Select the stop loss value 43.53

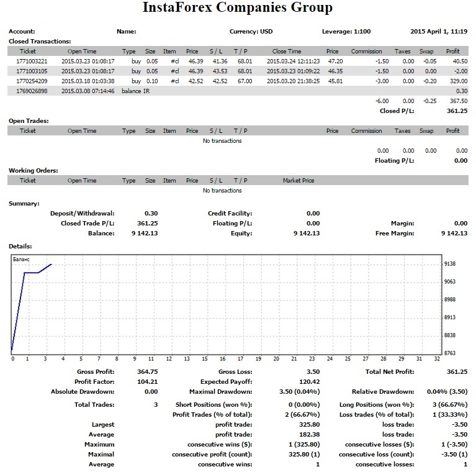point(220,71)
